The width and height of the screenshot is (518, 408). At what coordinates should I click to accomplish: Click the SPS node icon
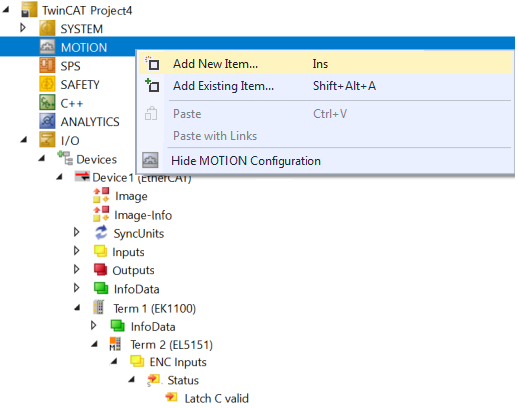(x=47, y=65)
